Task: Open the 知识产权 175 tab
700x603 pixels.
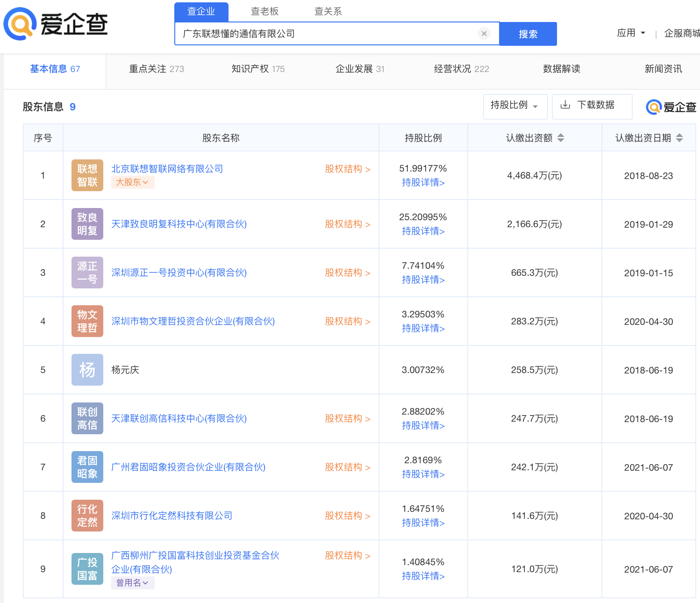Action: click(258, 69)
